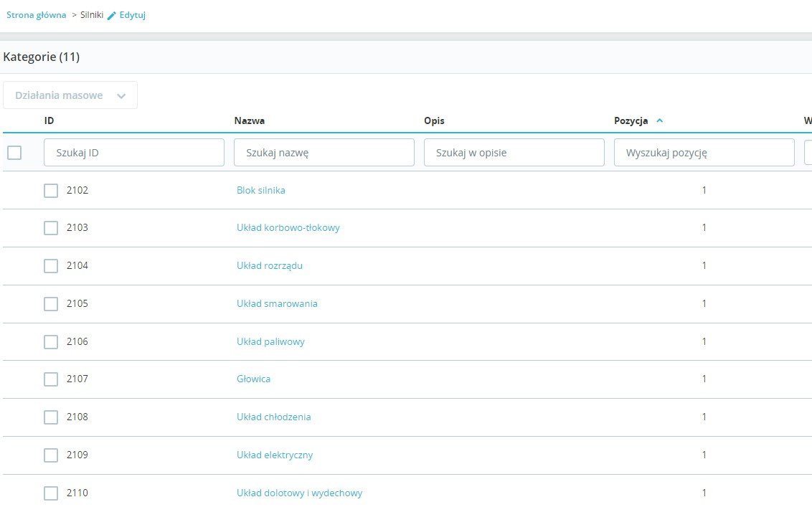Click the Opis column header
Image resolution: width=812 pixels, height=507 pixels.
point(434,120)
